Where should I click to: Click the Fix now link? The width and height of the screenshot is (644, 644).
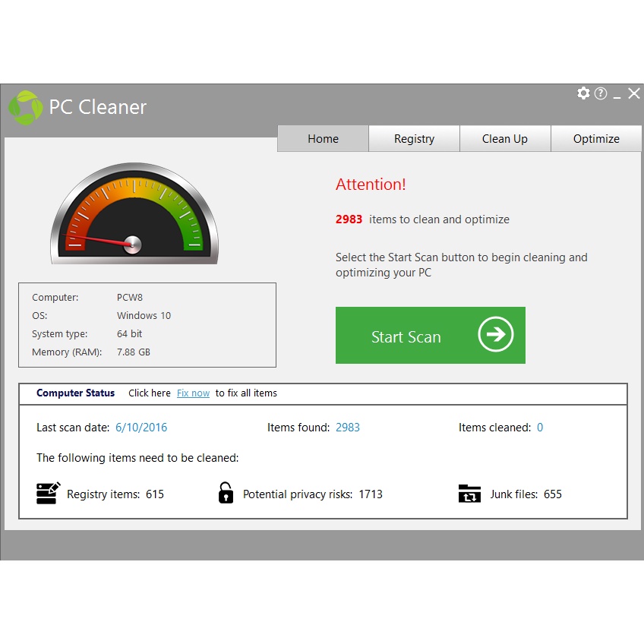coord(193,393)
